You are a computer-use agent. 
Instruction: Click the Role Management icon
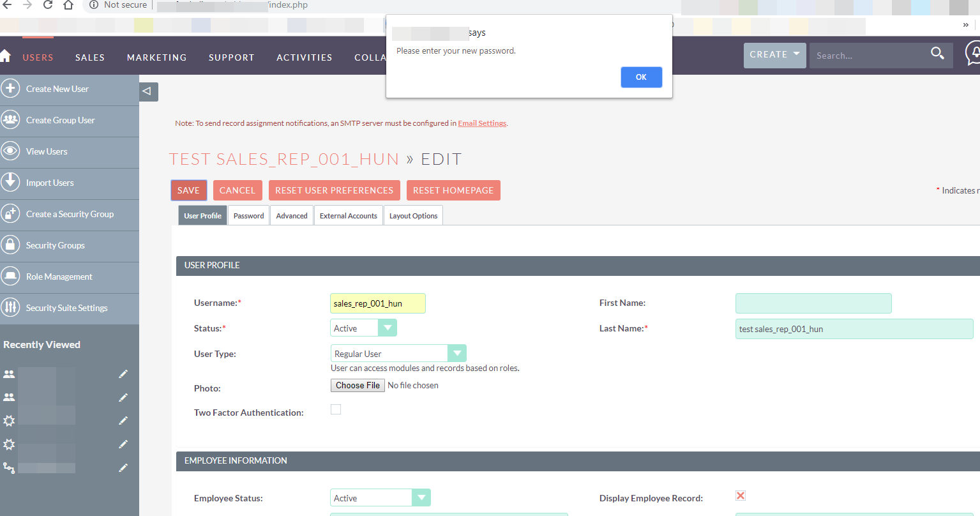10,277
